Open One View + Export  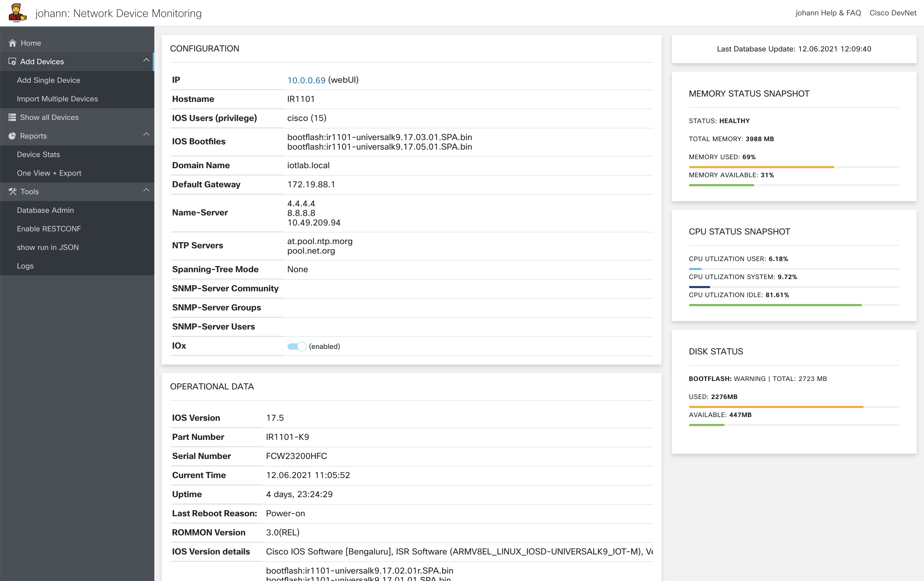[49, 173]
